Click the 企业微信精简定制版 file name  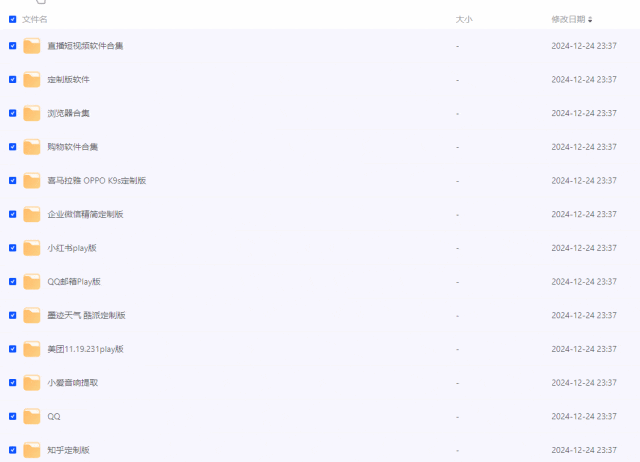[85, 214]
